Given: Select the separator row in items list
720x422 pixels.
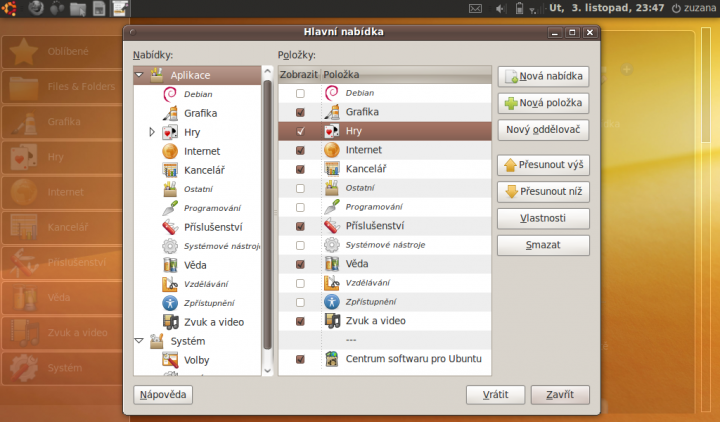Looking at the screenshot, I should click(385, 340).
